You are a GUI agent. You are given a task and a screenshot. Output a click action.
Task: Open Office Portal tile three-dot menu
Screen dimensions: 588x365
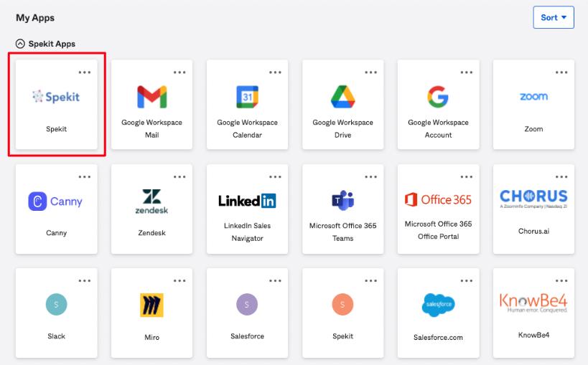click(x=467, y=177)
